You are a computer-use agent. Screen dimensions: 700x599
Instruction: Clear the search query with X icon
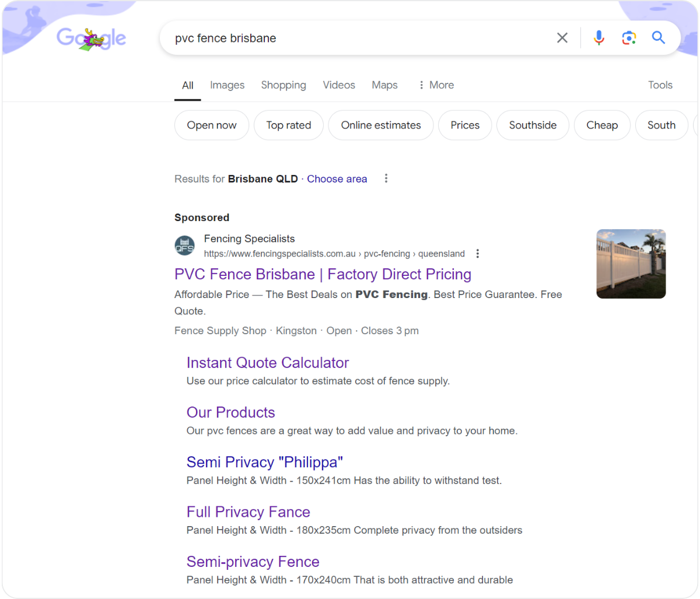562,38
